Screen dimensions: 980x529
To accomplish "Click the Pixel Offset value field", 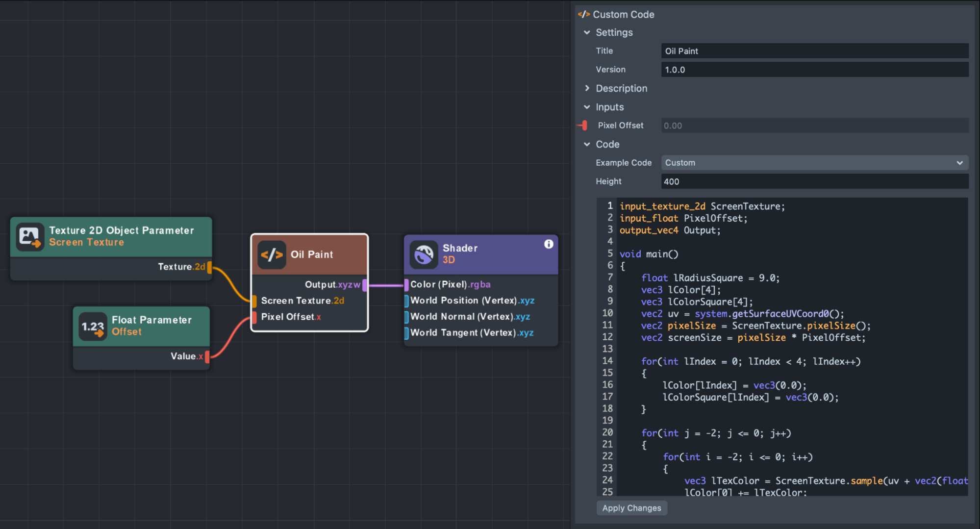I will 814,126.
